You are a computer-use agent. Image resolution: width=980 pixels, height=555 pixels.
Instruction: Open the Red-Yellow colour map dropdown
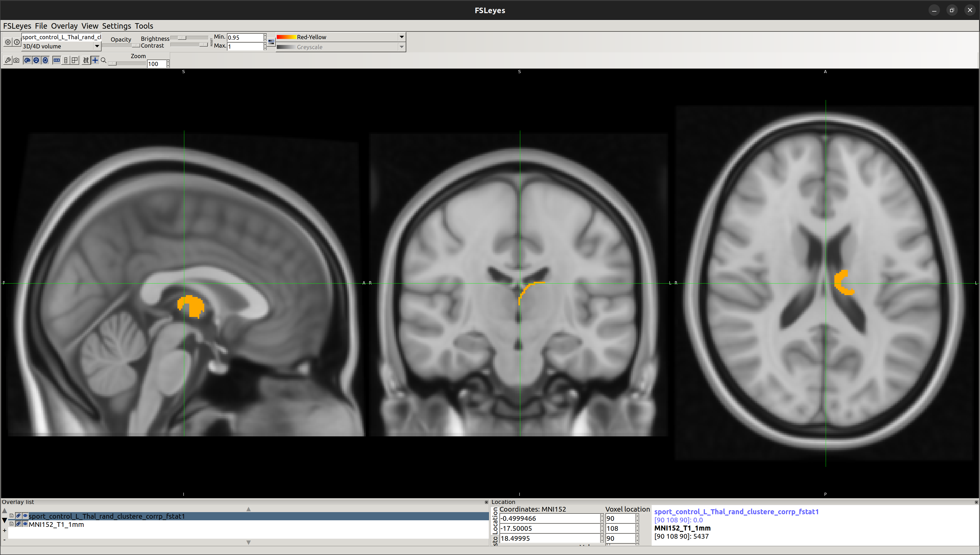pyautogui.click(x=401, y=37)
